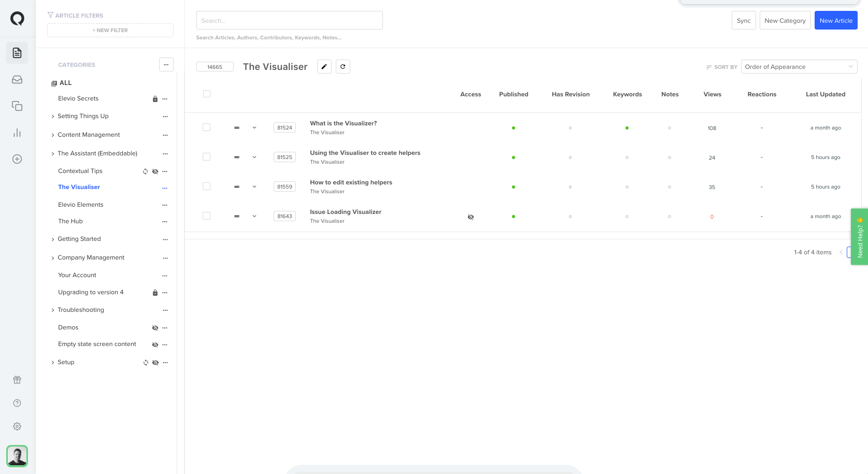Sort by Last Updated column header
868x474 pixels.
pyautogui.click(x=826, y=94)
